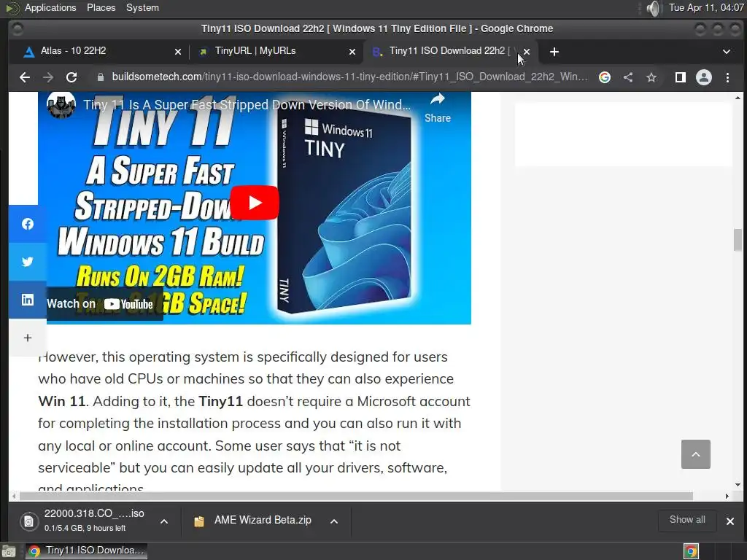Click the address bar URL

(x=349, y=77)
